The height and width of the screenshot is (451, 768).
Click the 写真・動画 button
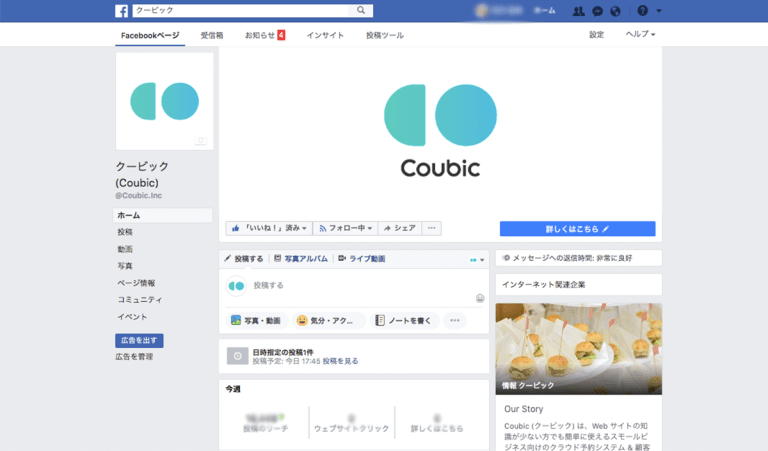point(256,321)
